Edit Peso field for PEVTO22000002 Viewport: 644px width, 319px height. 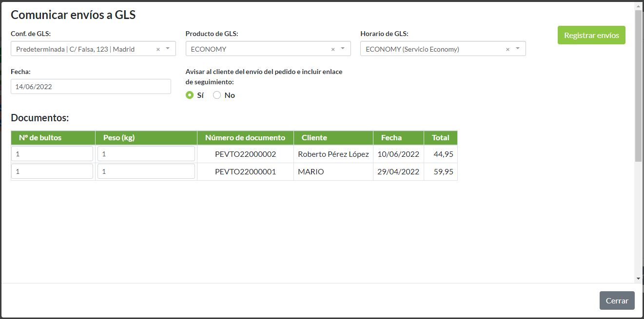pyautogui.click(x=146, y=154)
